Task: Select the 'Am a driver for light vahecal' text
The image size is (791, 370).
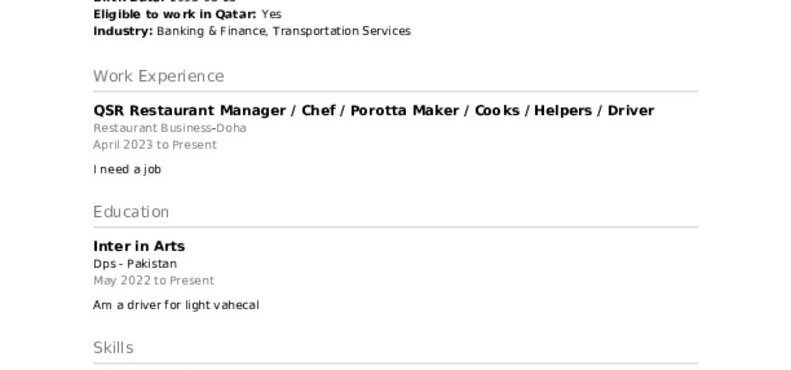Action: coord(176,305)
